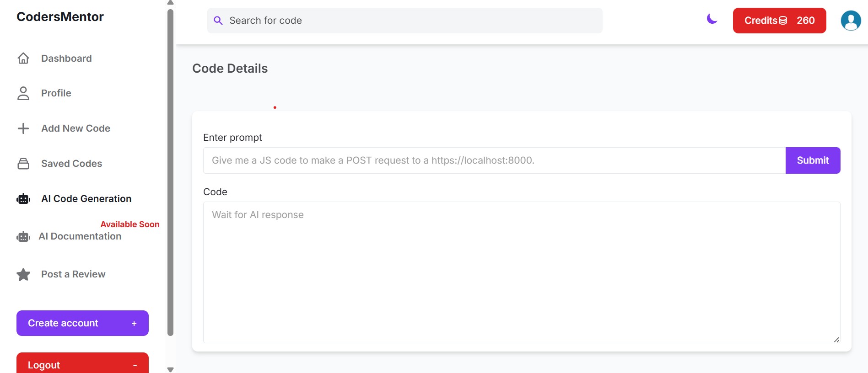Click the Post a Review star icon
This screenshot has width=868, height=373.
[23, 274]
